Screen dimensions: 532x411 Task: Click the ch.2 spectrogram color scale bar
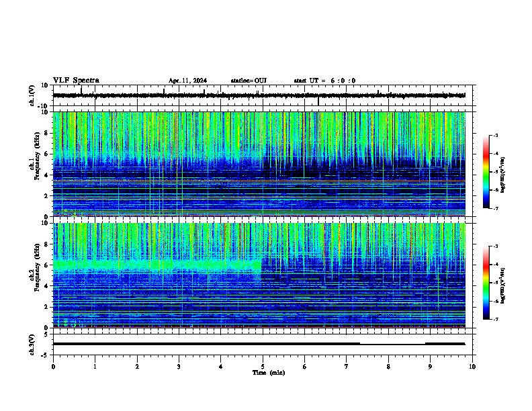pyautogui.click(x=486, y=283)
